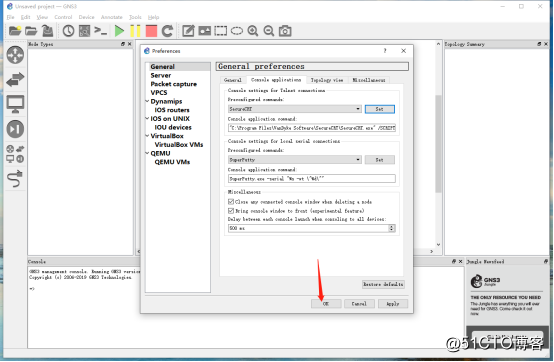
Task: Select IOS routers in preferences tree
Action: pos(172,110)
